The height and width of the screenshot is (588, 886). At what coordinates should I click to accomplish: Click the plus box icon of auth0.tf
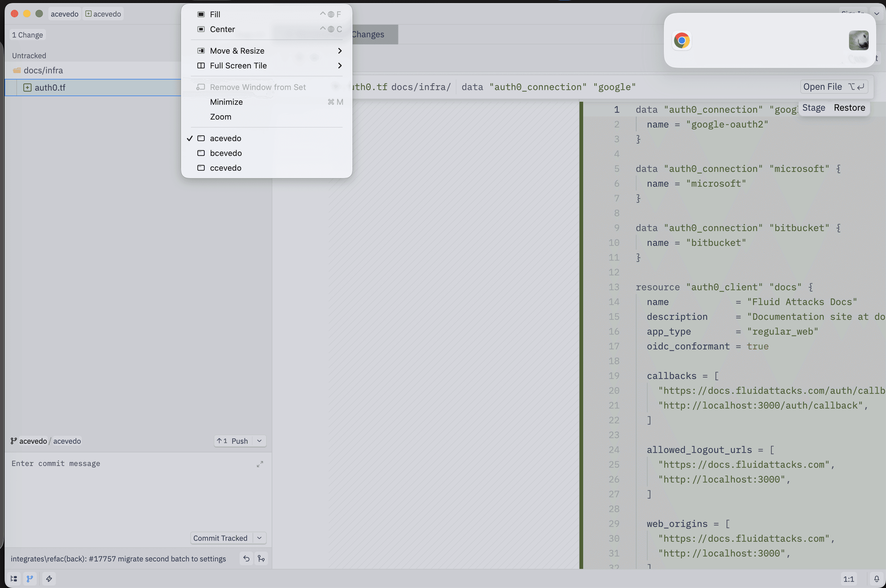[27, 88]
